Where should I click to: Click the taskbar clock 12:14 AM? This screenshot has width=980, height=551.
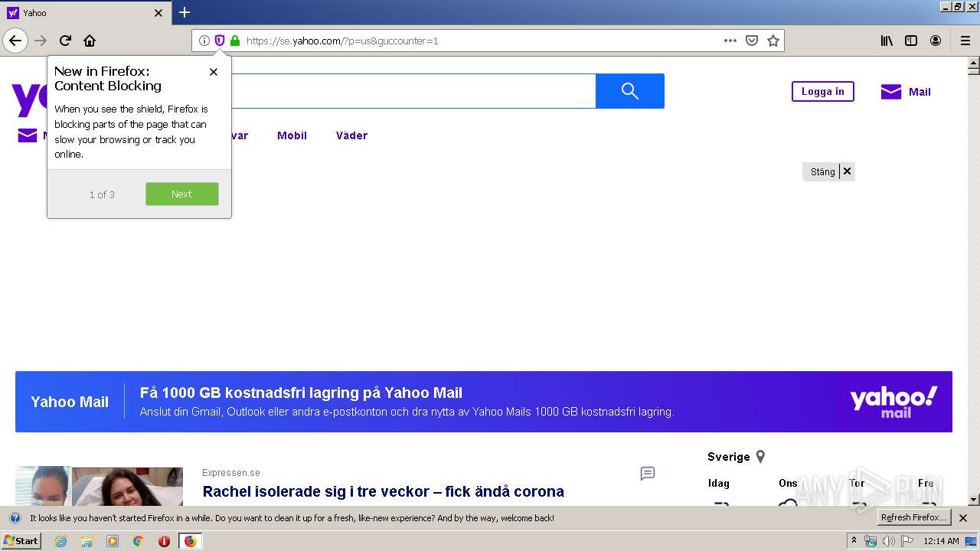[941, 541]
